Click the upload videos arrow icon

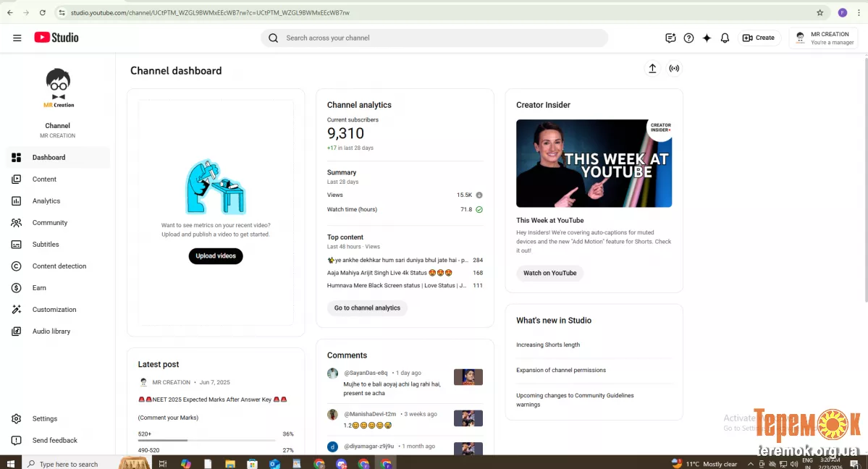(652, 68)
